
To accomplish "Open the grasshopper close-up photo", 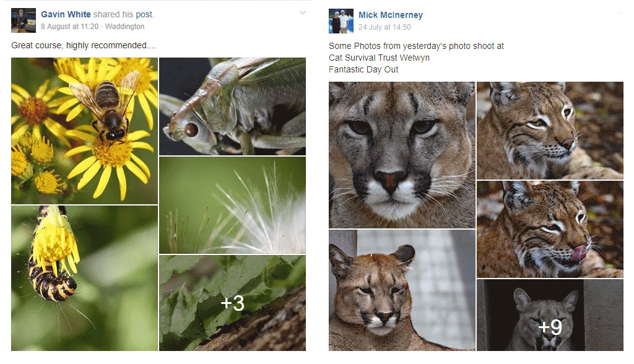I will [232, 106].
